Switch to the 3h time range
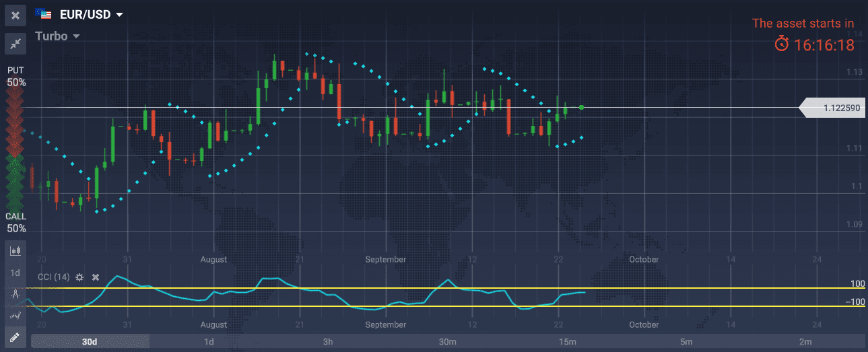The width and height of the screenshot is (868, 352). pyautogui.click(x=328, y=342)
